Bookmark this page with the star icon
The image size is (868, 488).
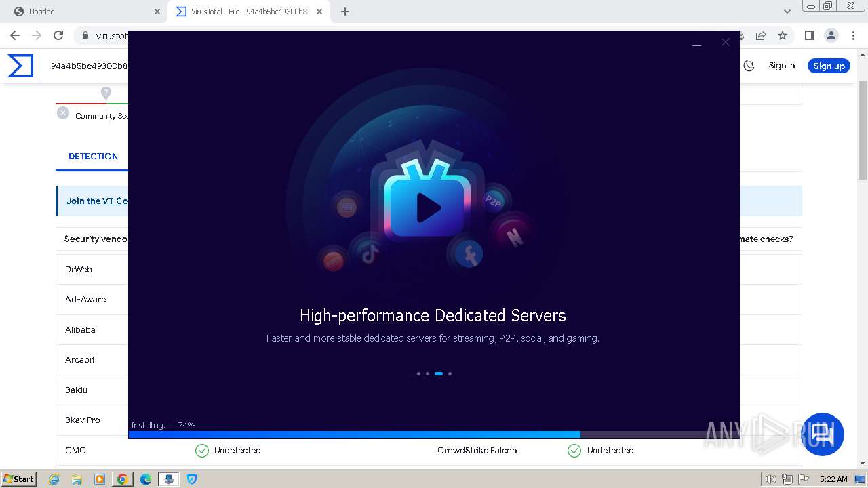783,35
